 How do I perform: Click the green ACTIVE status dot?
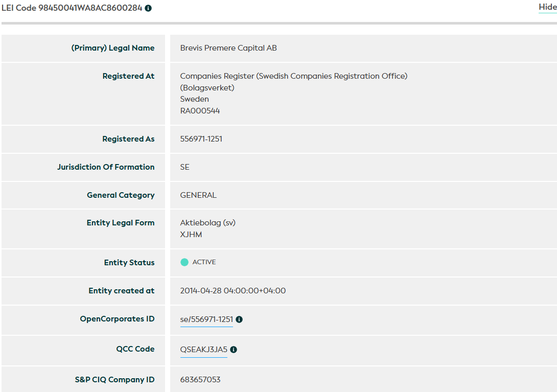click(x=184, y=262)
